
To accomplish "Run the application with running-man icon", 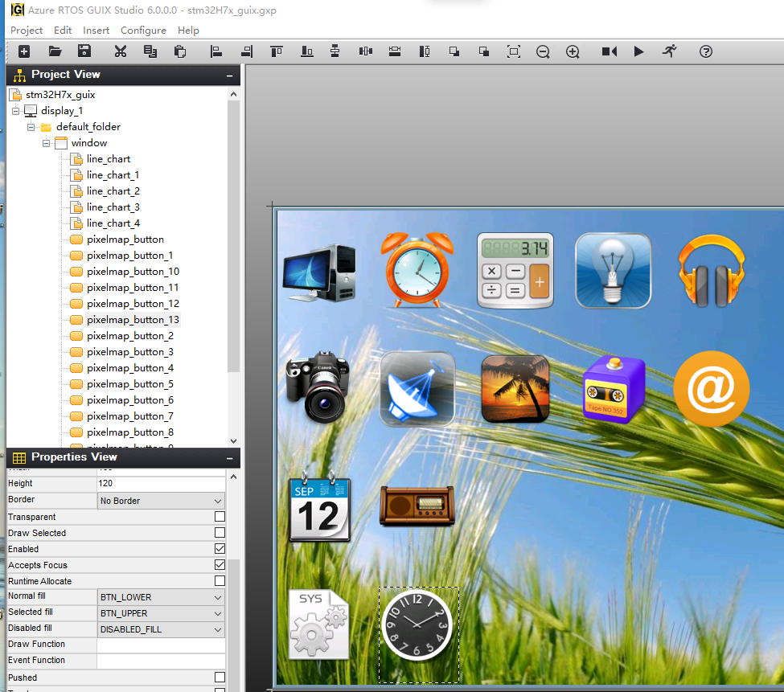I will pyautogui.click(x=670, y=51).
